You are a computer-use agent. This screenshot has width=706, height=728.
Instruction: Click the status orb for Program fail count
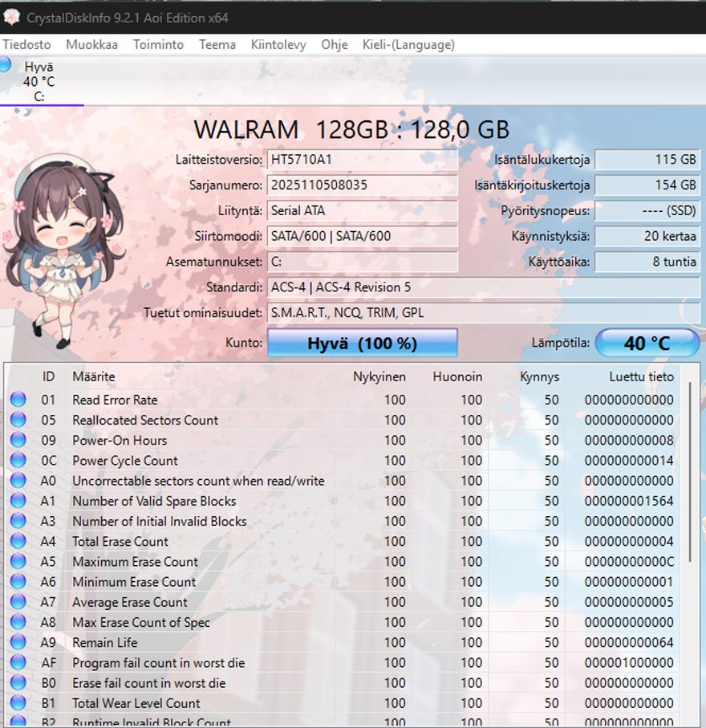pos(18,662)
